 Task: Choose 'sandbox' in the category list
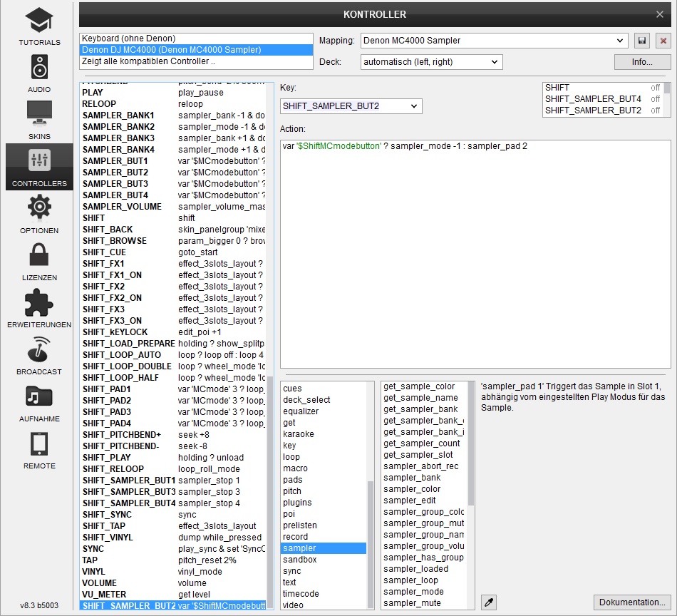click(324, 560)
